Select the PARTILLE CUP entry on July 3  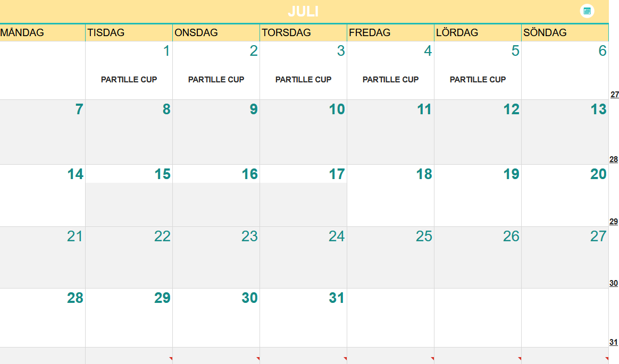(303, 80)
